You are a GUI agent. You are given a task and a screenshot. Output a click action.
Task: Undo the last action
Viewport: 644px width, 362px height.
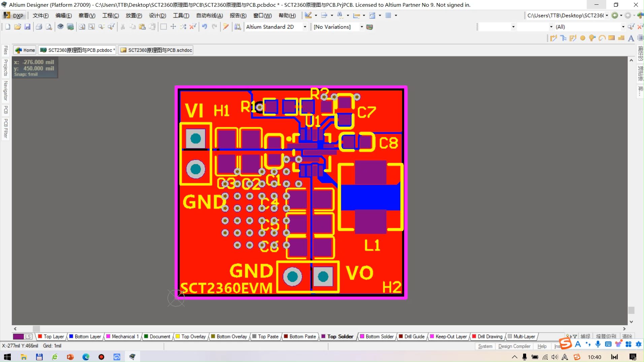pos(204,27)
